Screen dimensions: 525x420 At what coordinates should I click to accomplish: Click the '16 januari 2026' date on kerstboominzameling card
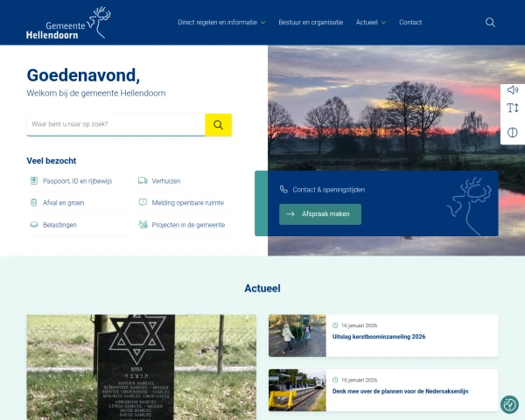pos(359,325)
